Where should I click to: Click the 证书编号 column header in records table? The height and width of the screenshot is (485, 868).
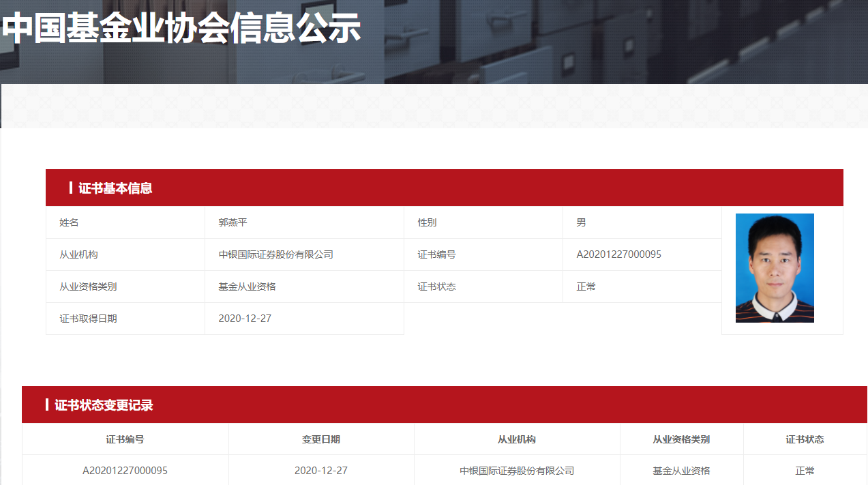click(x=125, y=439)
